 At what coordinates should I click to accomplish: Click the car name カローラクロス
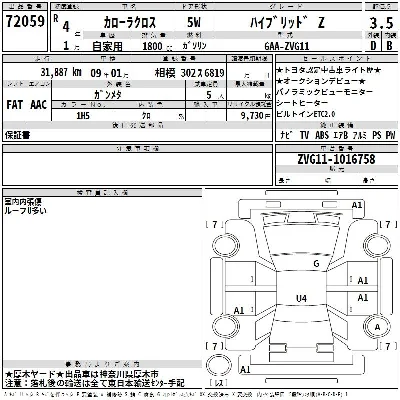[x=130, y=22]
